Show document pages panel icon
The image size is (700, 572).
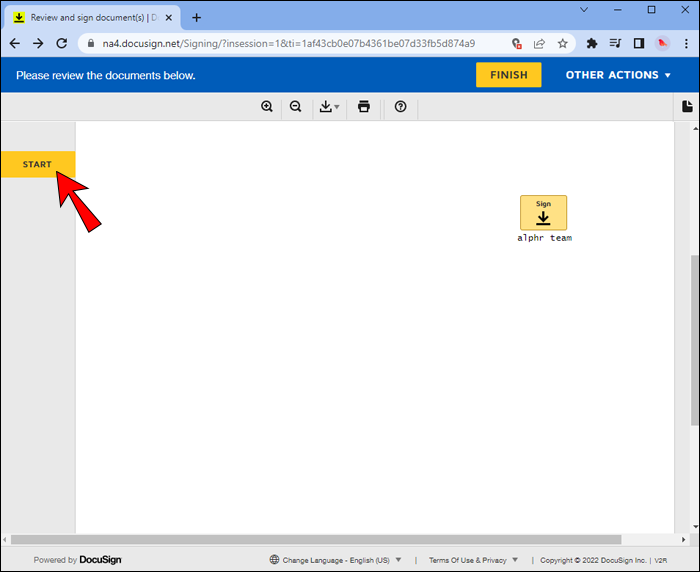point(687,107)
